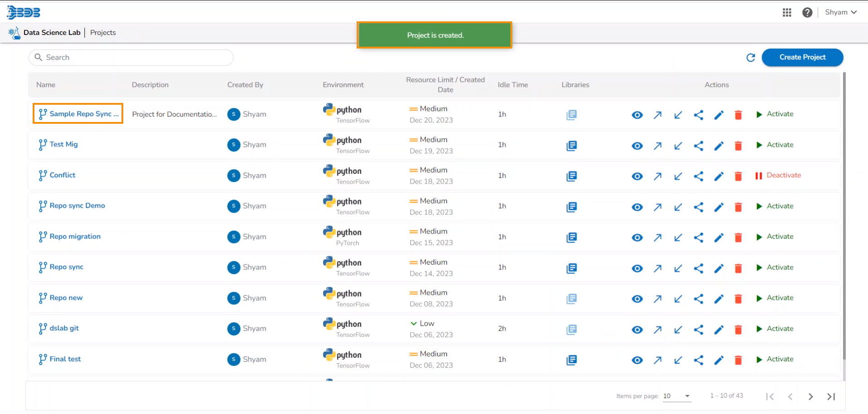868x414 pixels.
Task: View the Sample Repo Sync project details
Action: 637,115
